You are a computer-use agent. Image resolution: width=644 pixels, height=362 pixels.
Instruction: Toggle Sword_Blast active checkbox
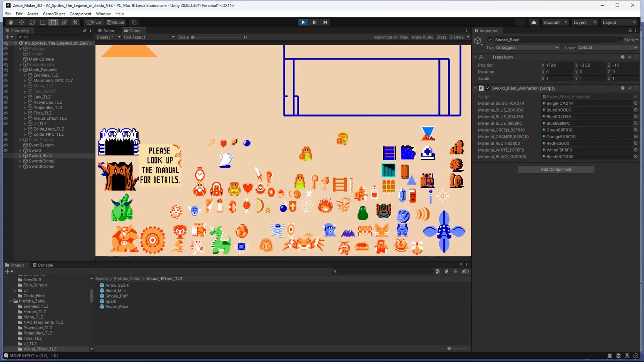click(x=490, y=40)
